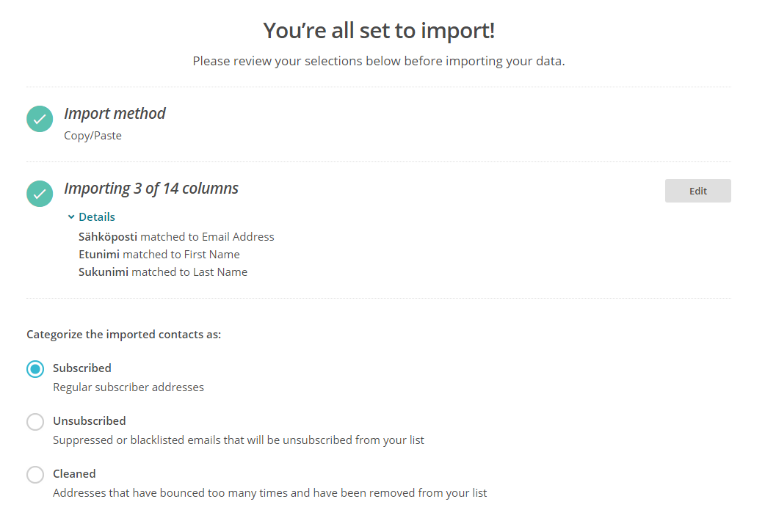Click the Unsubscribed option label
Screen dimensions: 765x532
90,420
